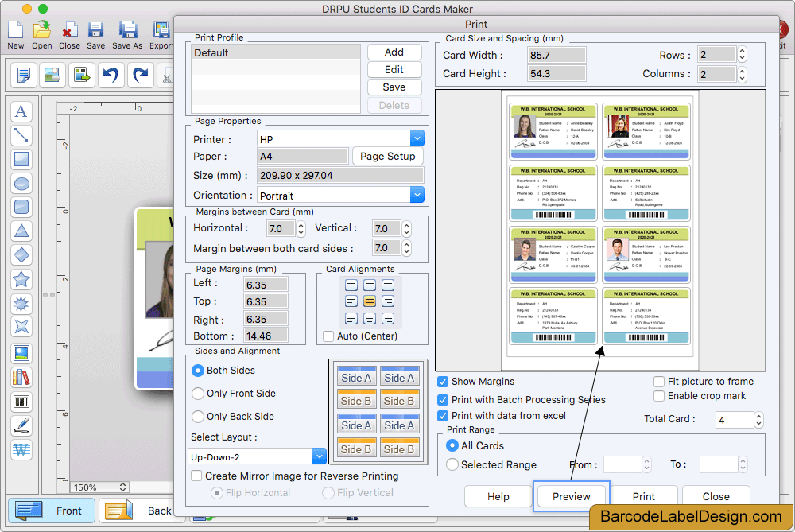Screen dimensions: 795x532
Task: Adjust Total Card stepper
Action: (x=758, y=419)
